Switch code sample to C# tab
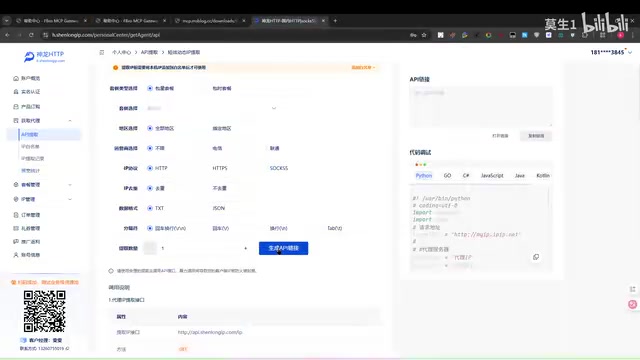 click(x=466, y=176)
